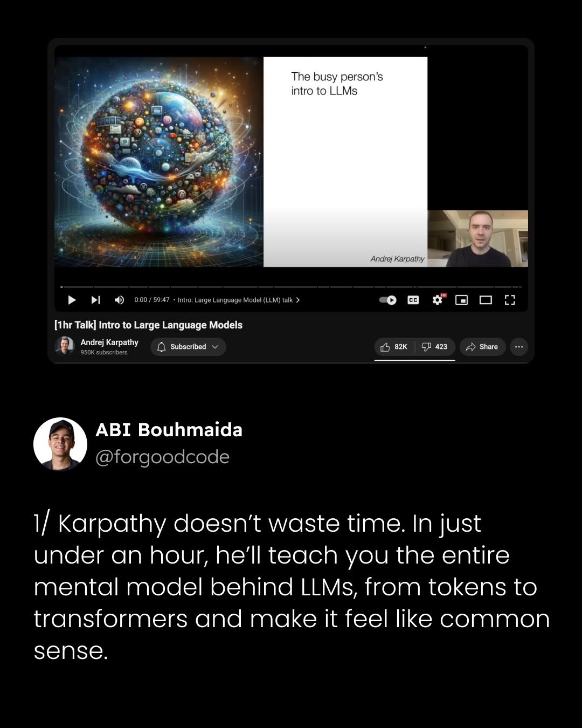Viewport: 582px width, 728px height.
Task: Enable closed captions CC button
Action: pyautogui.click(x=413, y=300)
